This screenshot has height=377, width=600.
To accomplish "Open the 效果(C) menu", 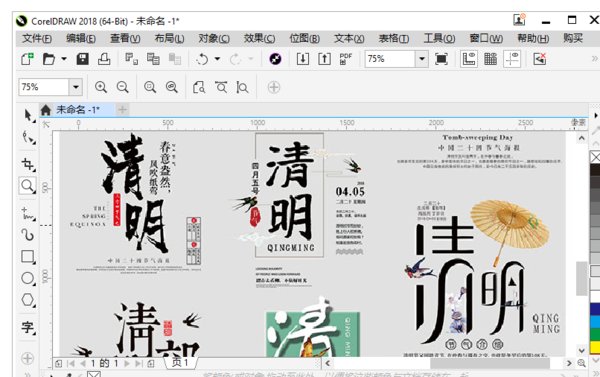I will coord(259,38).
